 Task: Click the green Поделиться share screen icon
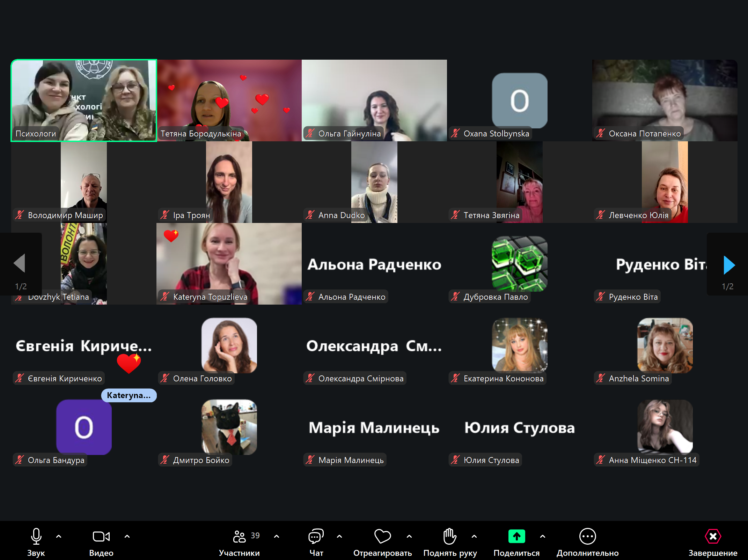(516, 536)
